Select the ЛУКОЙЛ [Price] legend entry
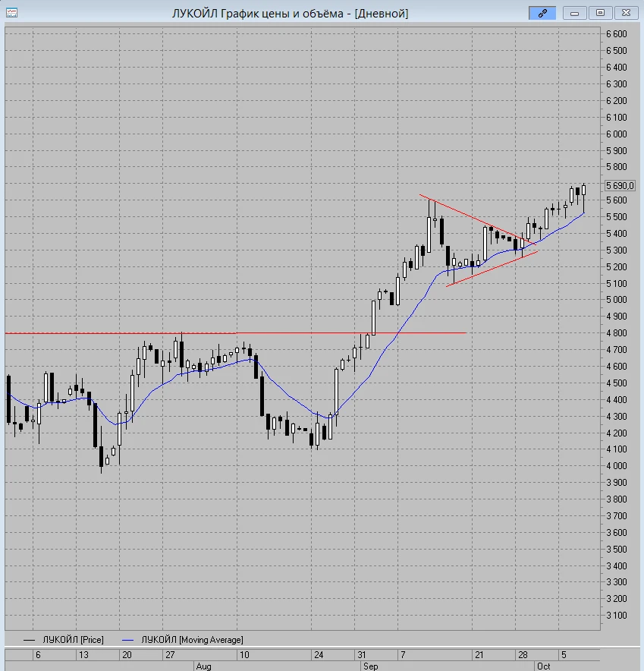 click(x=73, y=640)
